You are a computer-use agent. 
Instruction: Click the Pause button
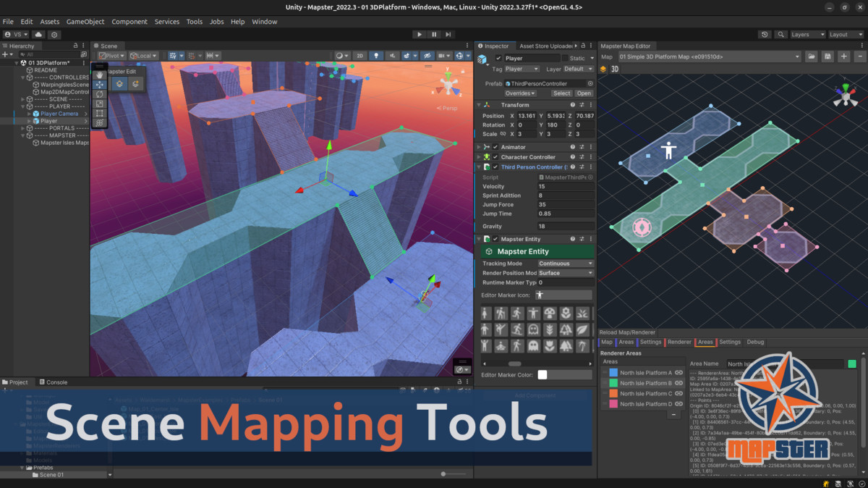[434, 34]
